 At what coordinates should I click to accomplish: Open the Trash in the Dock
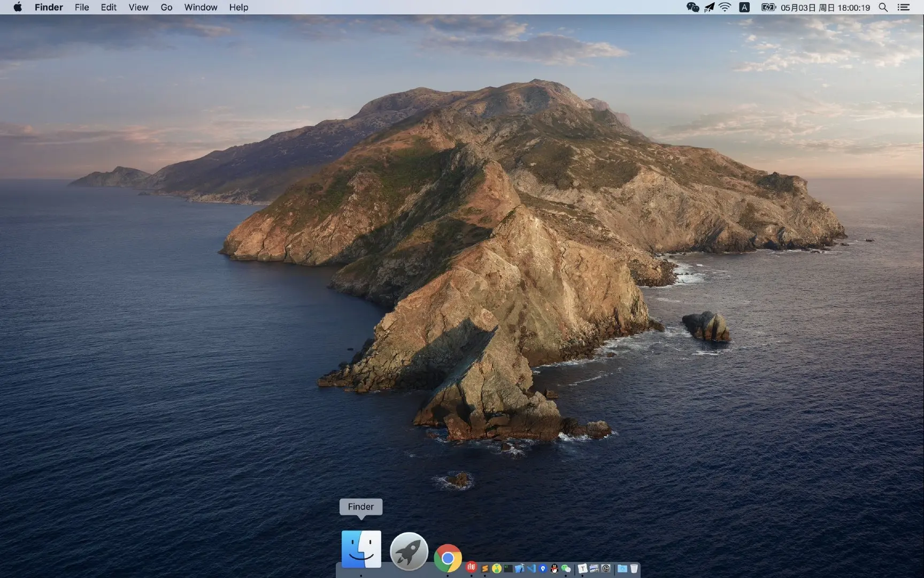click(634, 568)
